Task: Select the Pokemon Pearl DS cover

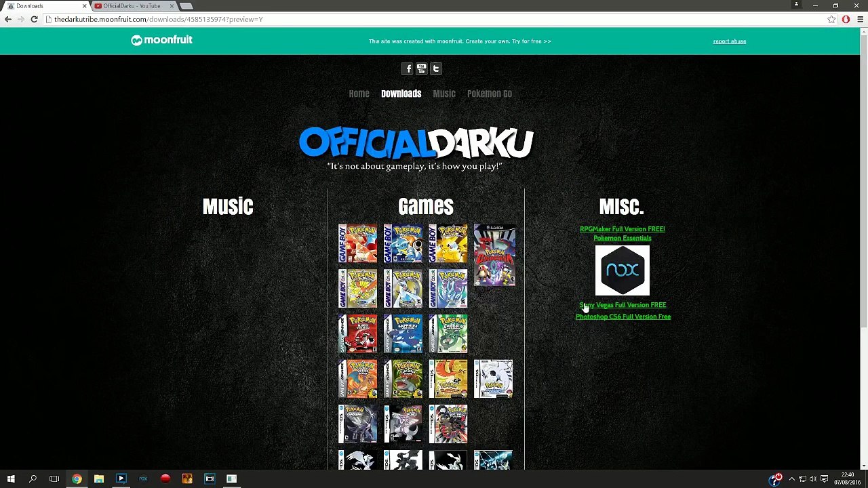Action: click(x=403, y=424)
